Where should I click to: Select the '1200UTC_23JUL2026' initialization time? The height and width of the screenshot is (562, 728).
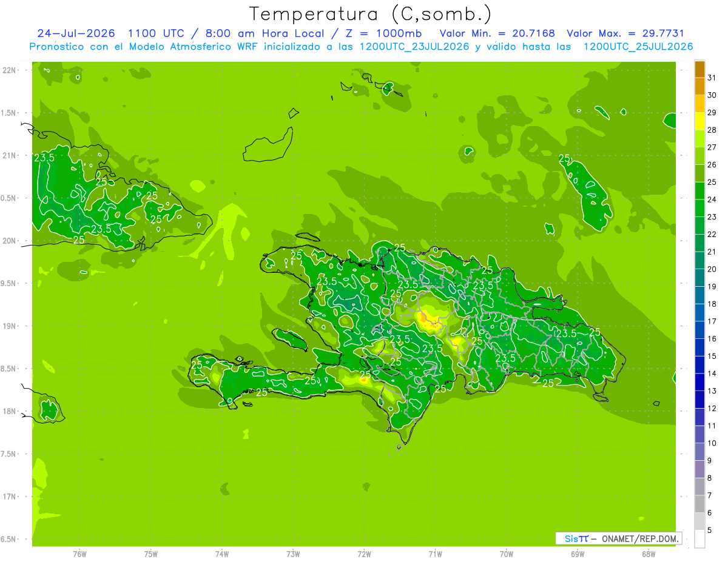click(414, 47)
